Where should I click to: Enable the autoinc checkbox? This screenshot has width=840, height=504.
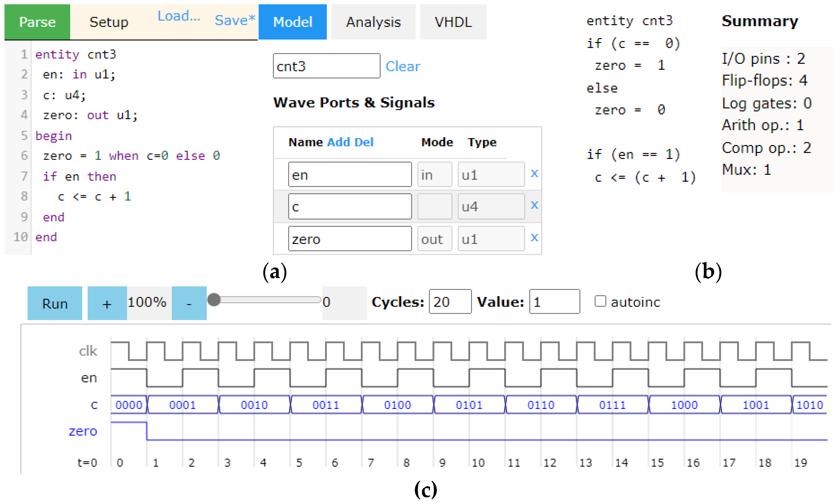coord(600,301)
